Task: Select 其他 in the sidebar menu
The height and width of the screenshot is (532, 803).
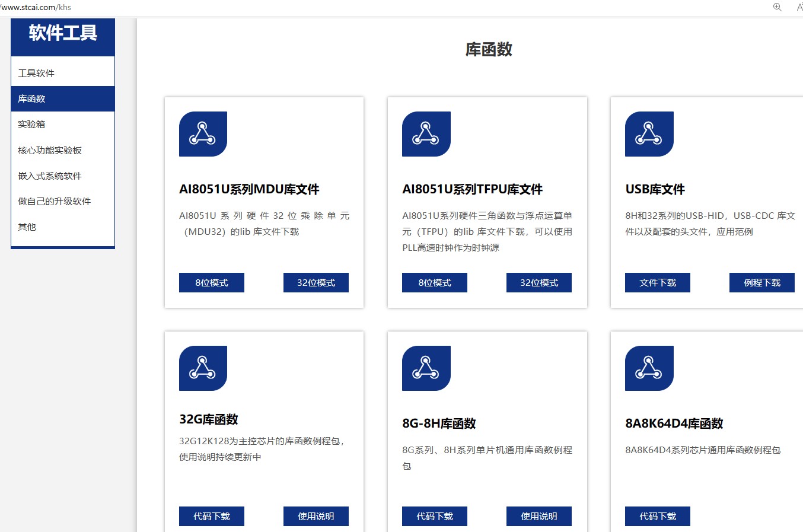Action: [x=63, y=227]
